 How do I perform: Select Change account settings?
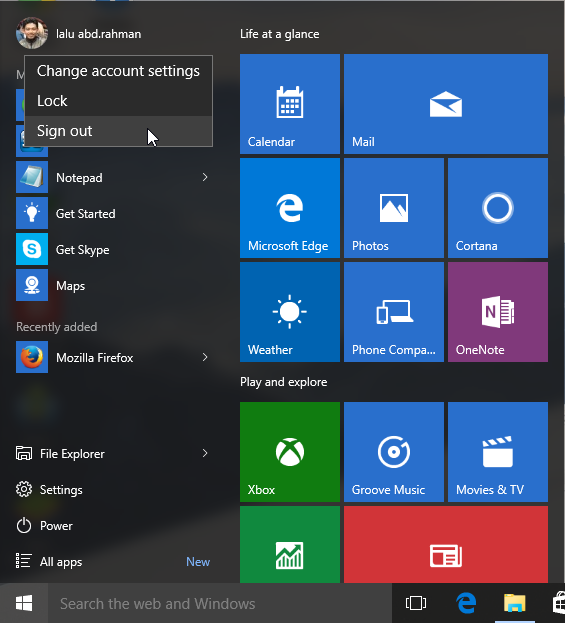(x=118, y=71)
